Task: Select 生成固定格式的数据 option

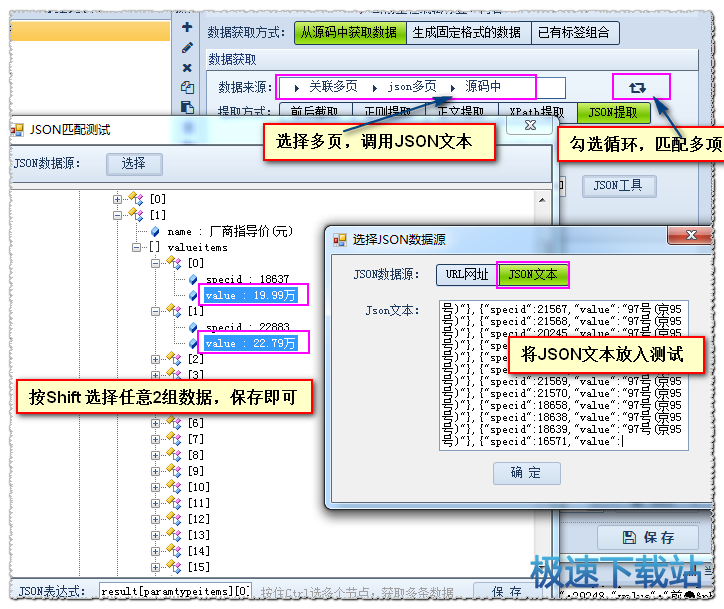Action: tap(468, 32)
